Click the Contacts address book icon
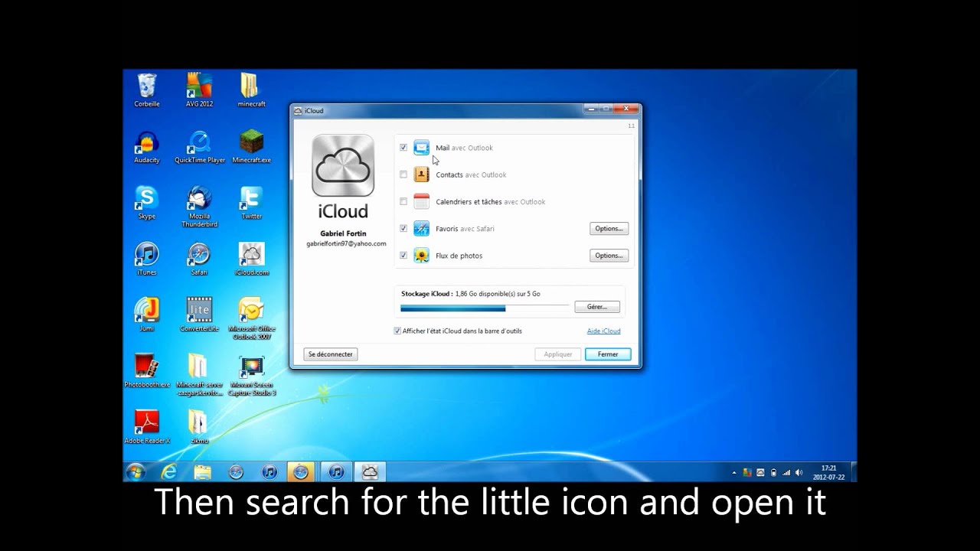The image size is (980, 551). coord(422,174)
